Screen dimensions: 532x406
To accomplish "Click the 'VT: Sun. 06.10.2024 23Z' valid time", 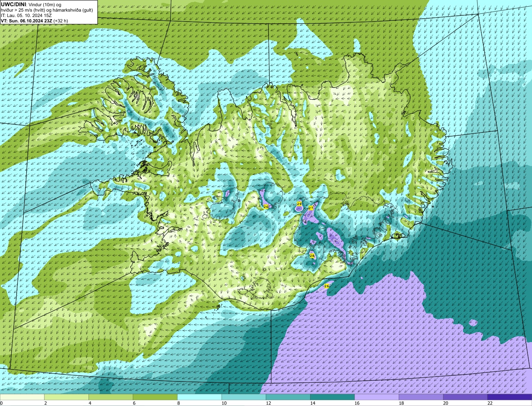I will tap(27, 20).
